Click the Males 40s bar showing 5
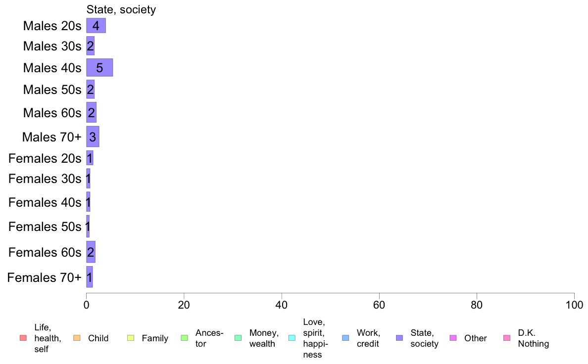 click(x=99, y=67)
